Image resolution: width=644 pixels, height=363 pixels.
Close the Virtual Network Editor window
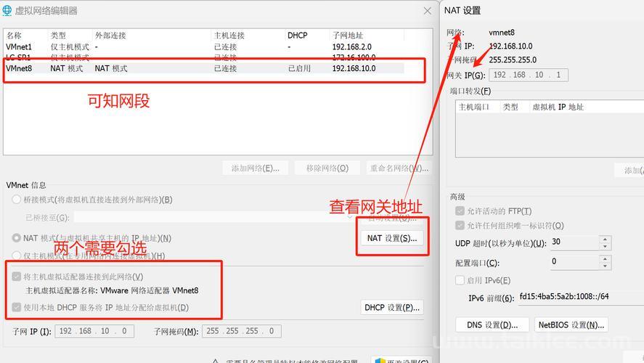427,11
